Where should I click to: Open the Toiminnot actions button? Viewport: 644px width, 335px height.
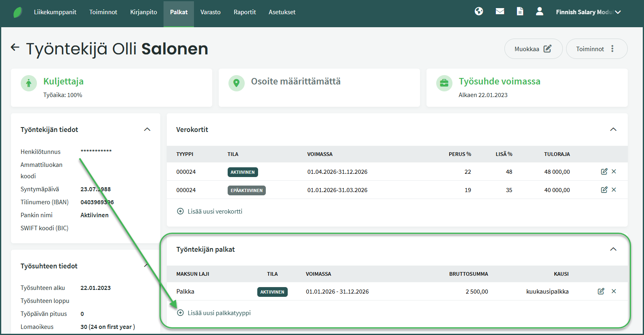(596, 49)
